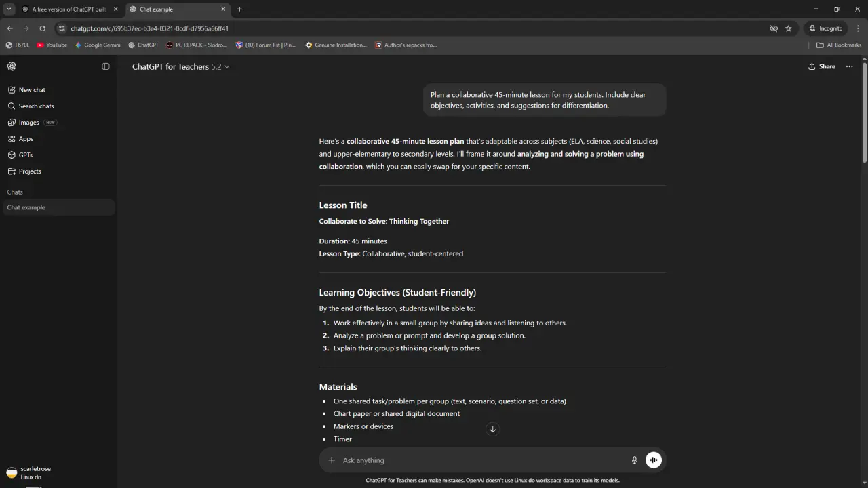The image size is (868, 488).
Task: Open the '(10) Forum list' bookmark
Action: pos(266,45)
